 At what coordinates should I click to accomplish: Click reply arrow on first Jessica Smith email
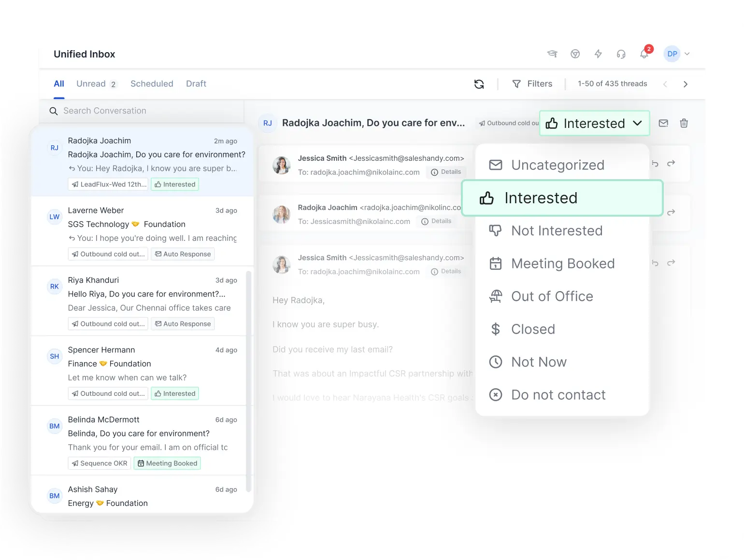click(x=655, y=164)
